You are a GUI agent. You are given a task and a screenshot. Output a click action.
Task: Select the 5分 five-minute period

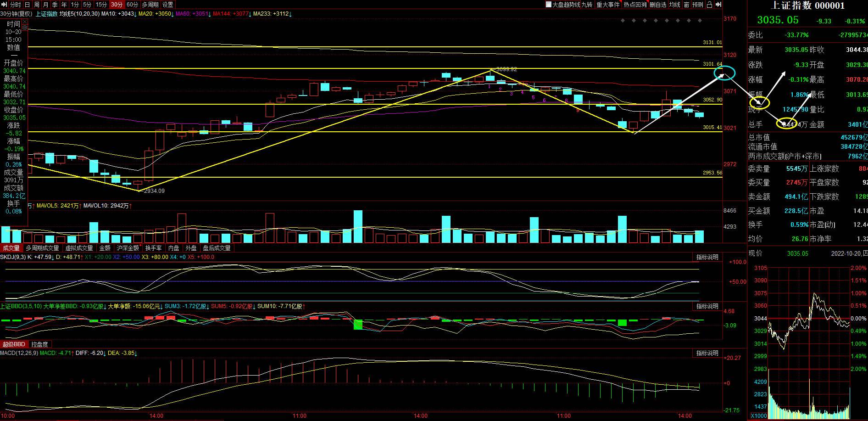click(87, 5)
